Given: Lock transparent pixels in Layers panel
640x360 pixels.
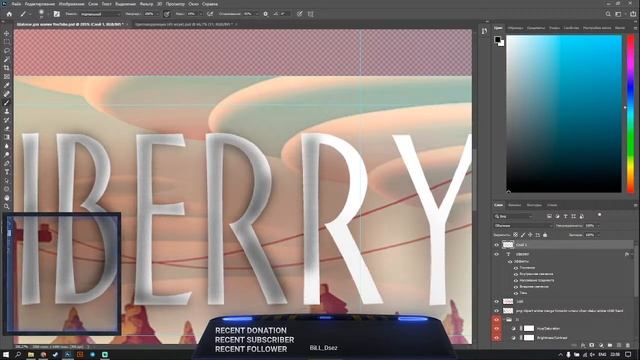Looking at the screenshot, I should coord(516,235).
